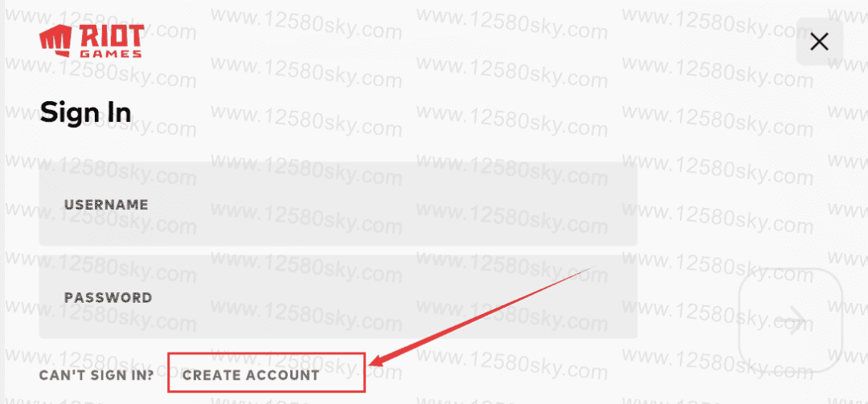Focus the USERNAME input field
Image resolution: width=868 pixels, height=404 pixels.
tap(338, 204)
